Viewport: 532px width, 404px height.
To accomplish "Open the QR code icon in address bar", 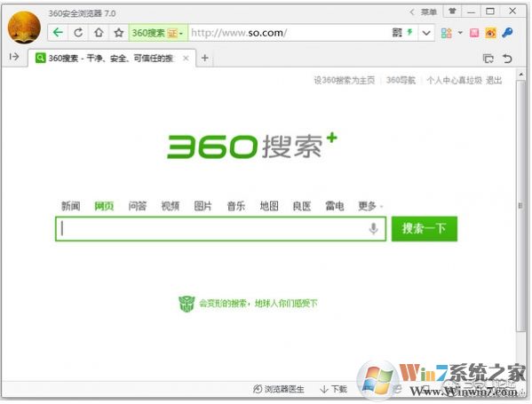I will [x=397, y=33].
